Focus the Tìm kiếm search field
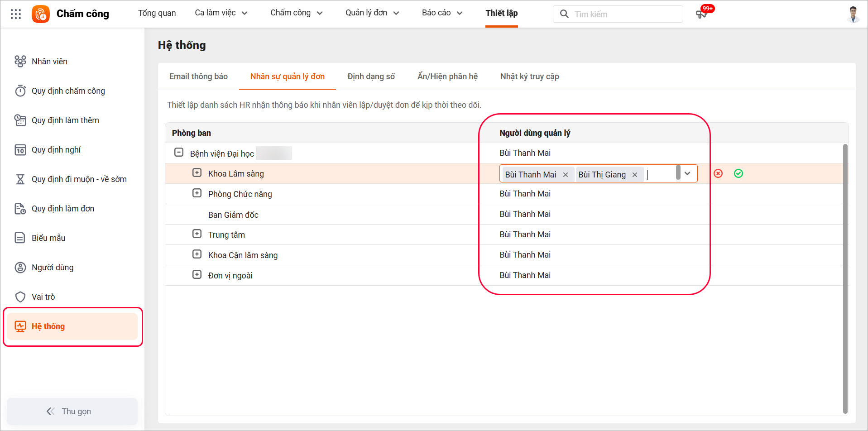868x431 pixels. [x=625, y=14]
